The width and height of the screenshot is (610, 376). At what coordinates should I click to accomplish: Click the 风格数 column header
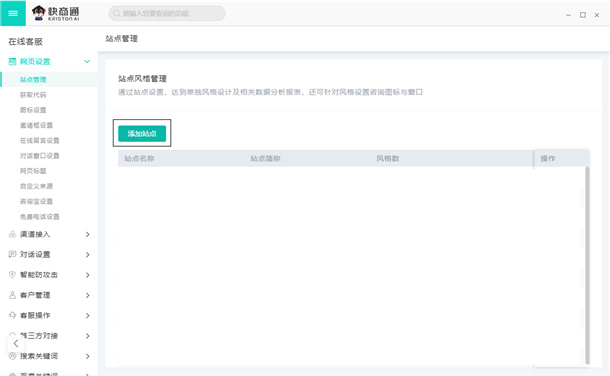(x=387, y=158)
